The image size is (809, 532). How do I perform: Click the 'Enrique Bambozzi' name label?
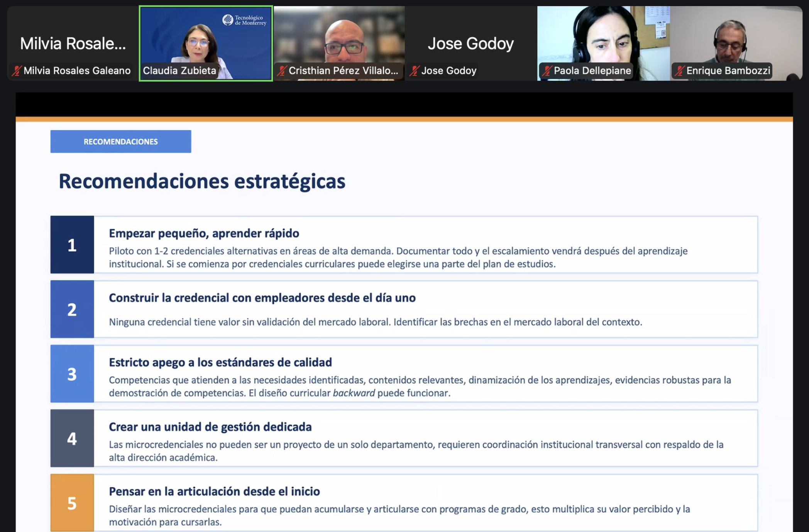tap(728, 71)
